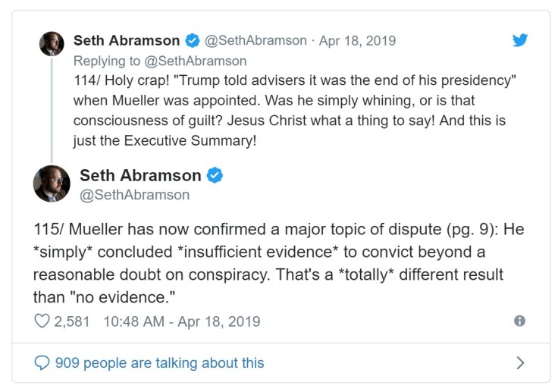Expand the conversation with the right chevron arrow
The height and width of the screenshot is (392, 558).
coord(520,362)
